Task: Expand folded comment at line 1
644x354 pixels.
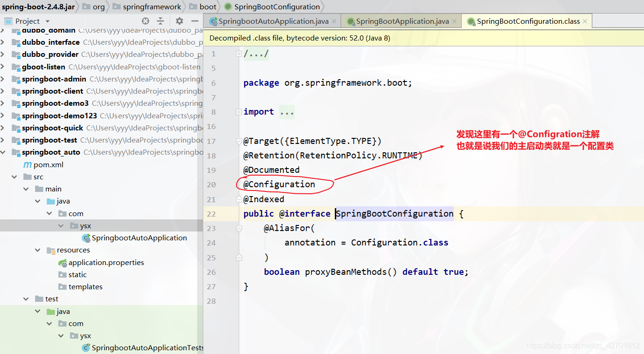Action: [x=239, y=54]
